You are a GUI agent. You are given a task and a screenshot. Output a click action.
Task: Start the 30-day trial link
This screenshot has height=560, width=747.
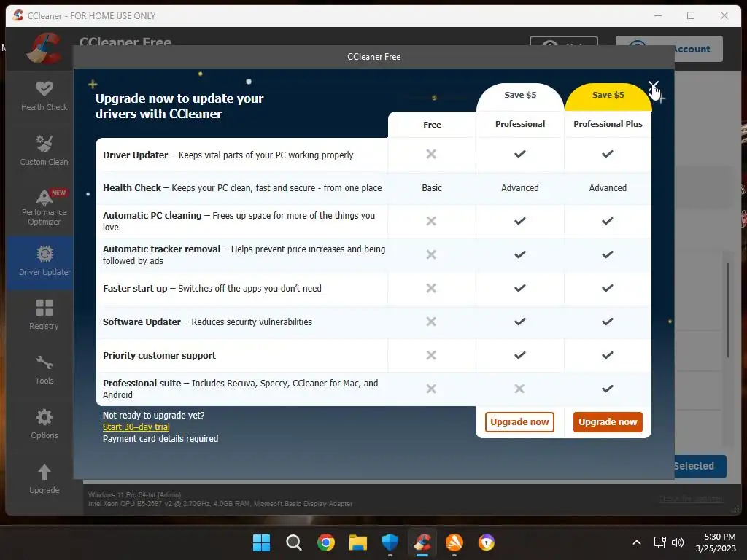tap(136, 427)
